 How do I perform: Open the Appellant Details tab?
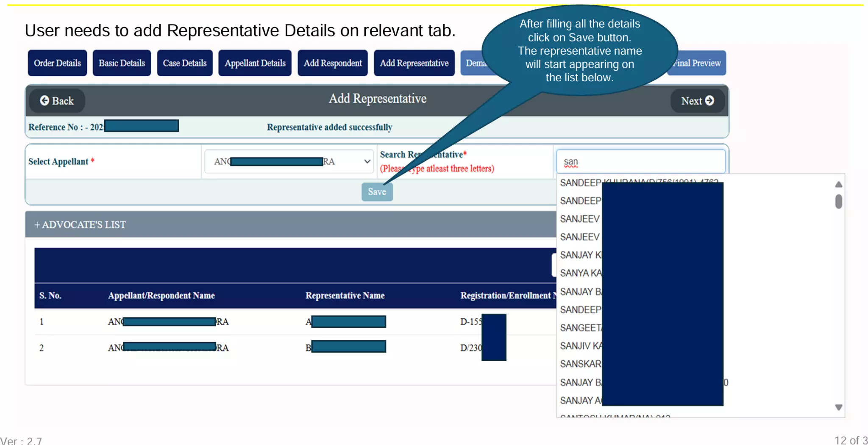255,63
